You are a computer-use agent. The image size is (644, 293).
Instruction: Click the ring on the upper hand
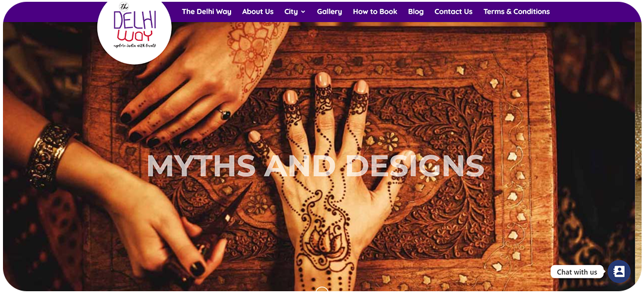[x=224, y=113]
